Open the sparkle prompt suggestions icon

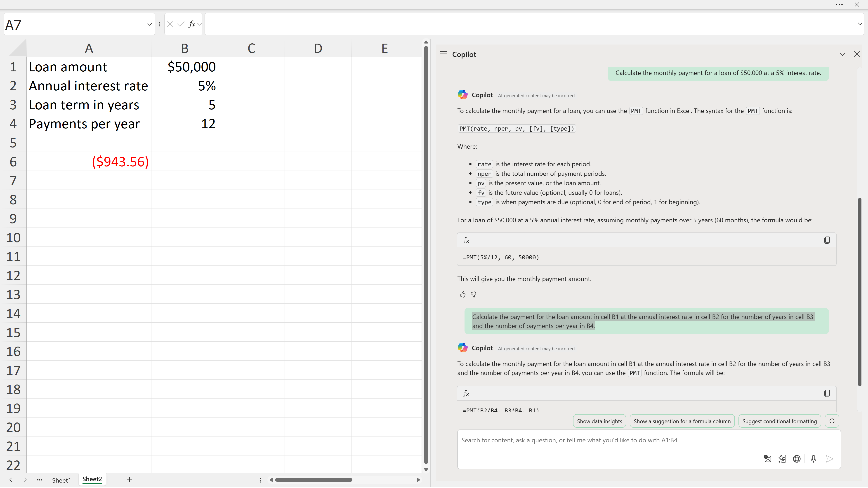coord(782,459)
